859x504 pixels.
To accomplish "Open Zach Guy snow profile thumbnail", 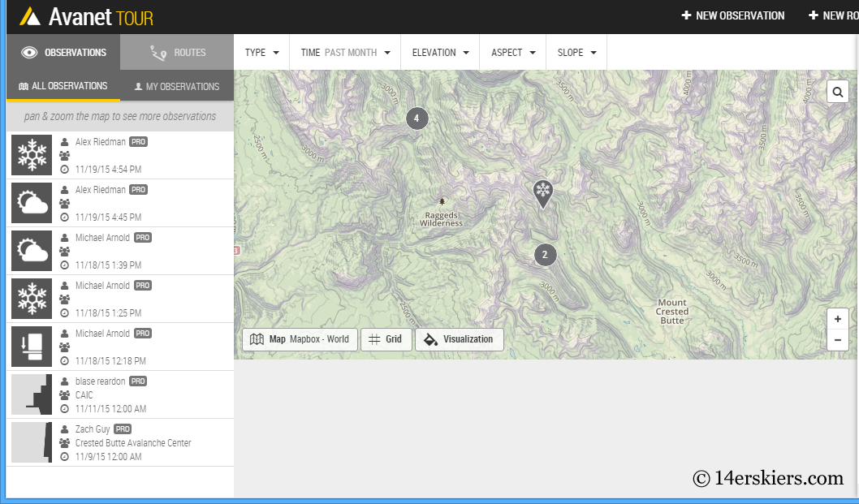I will tap(32, 442).
